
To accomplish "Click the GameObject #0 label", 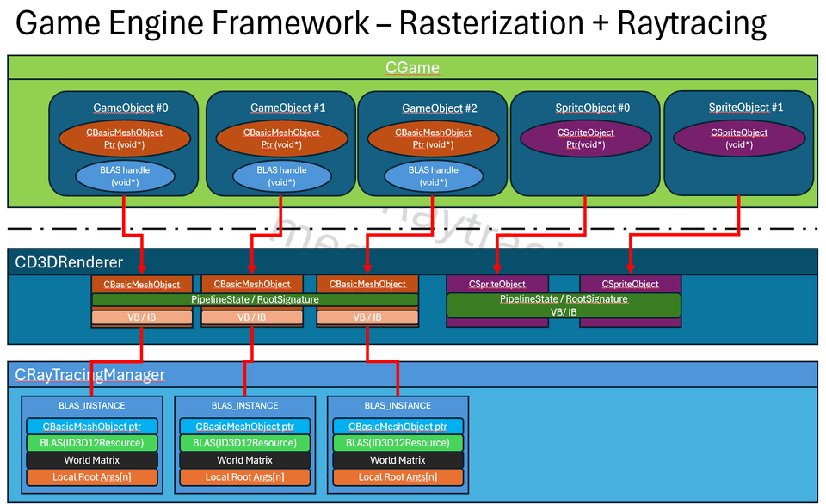I will [131, 108].
